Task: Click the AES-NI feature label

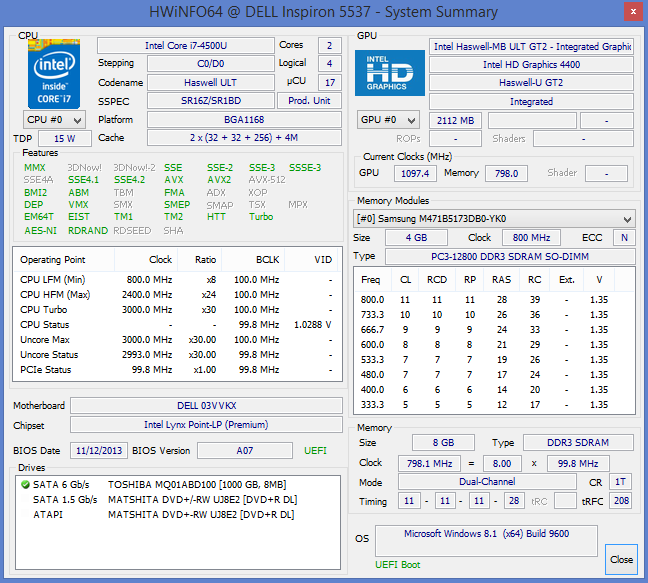Action: tap(40, 231)
